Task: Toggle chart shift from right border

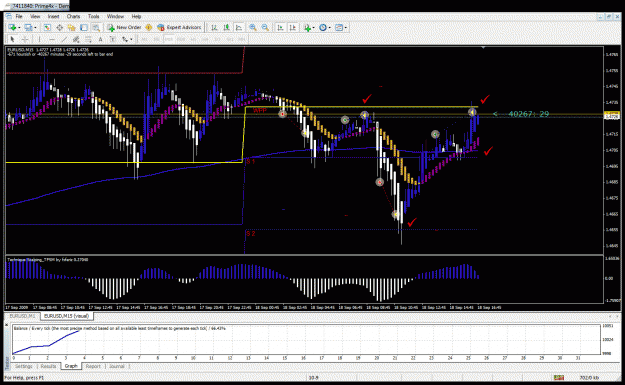Action: coord(293,28)
